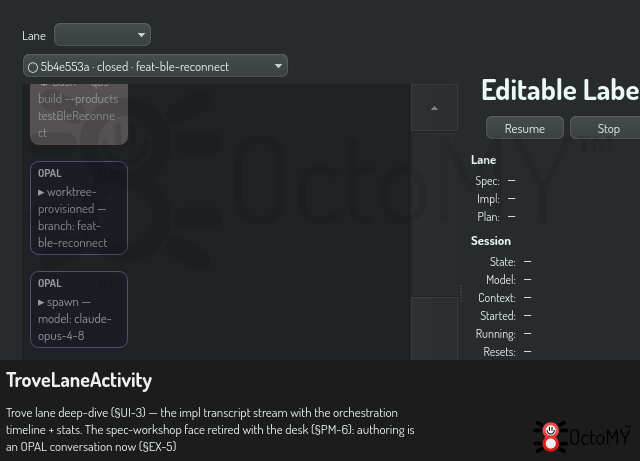Click the scroll-up arrow of the transcript
640x461 pixels.
click(x=434, y=108)
